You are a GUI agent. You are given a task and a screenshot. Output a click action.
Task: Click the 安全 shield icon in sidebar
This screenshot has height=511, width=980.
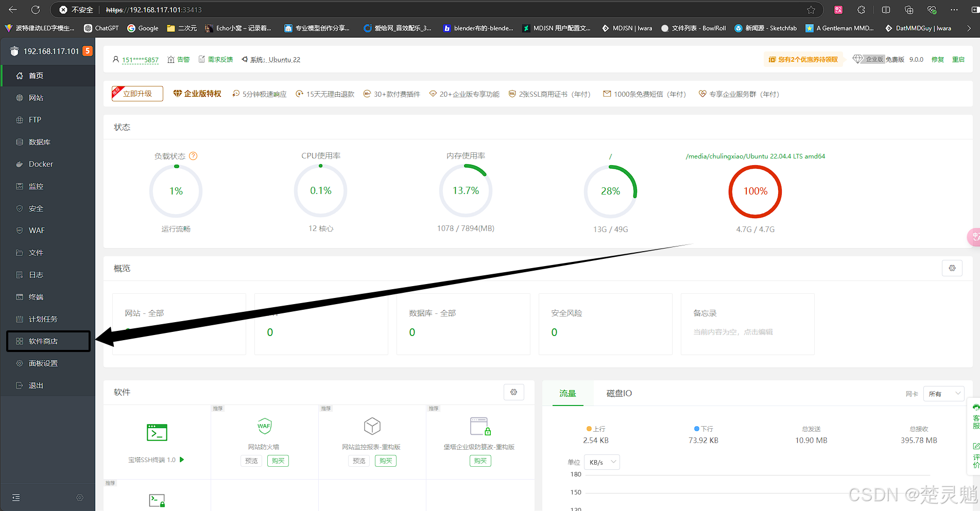coord(20,208)
